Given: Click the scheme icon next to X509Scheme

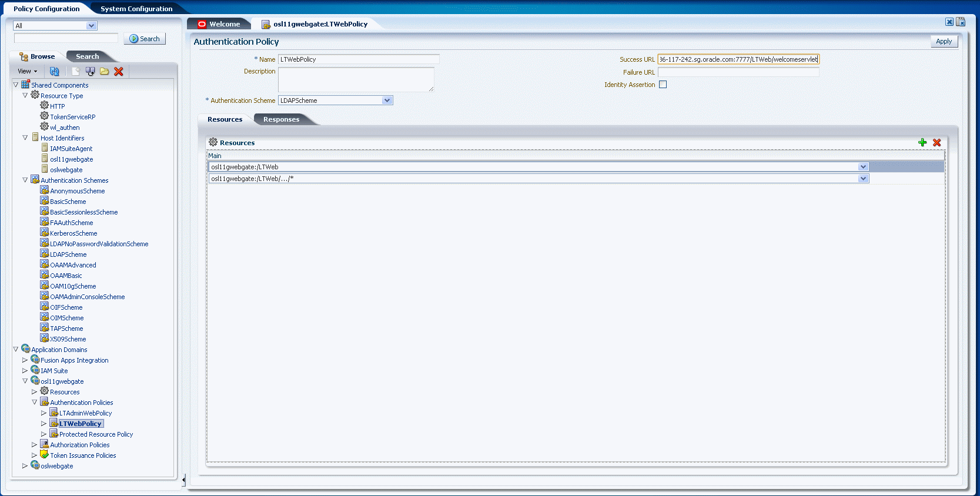Looking at the screenshot, I should 44,338.
